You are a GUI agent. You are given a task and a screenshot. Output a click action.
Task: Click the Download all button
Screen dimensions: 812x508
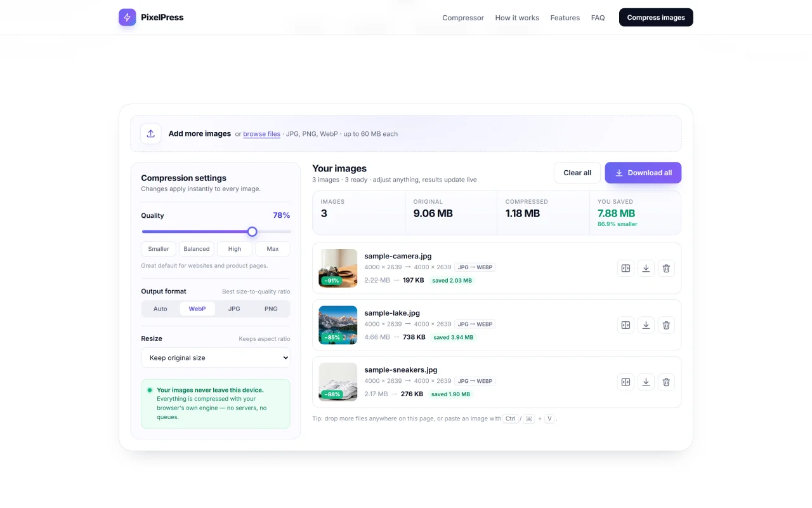tap(643, 173)
